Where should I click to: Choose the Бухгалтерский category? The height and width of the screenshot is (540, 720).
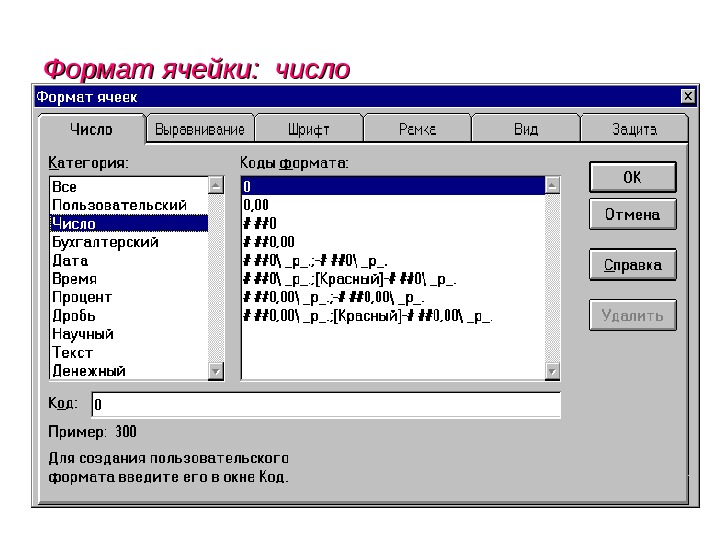129,242
